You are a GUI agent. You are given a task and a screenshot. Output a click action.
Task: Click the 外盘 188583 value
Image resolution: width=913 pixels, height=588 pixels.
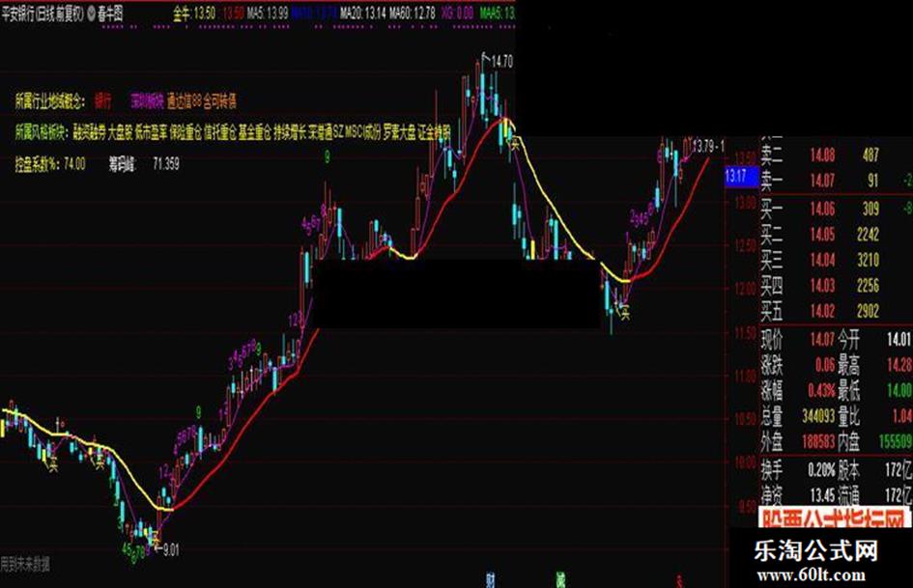[818, 442]
